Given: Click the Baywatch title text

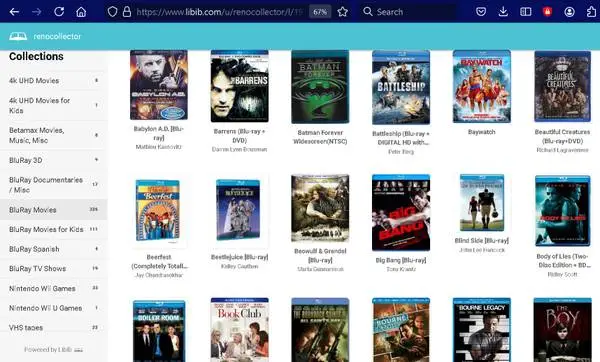Looking at the screenshot, I should point(482,132).
